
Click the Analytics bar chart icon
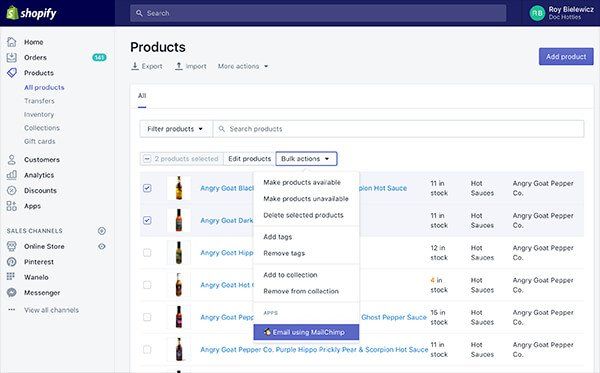[x=12, y=175]
